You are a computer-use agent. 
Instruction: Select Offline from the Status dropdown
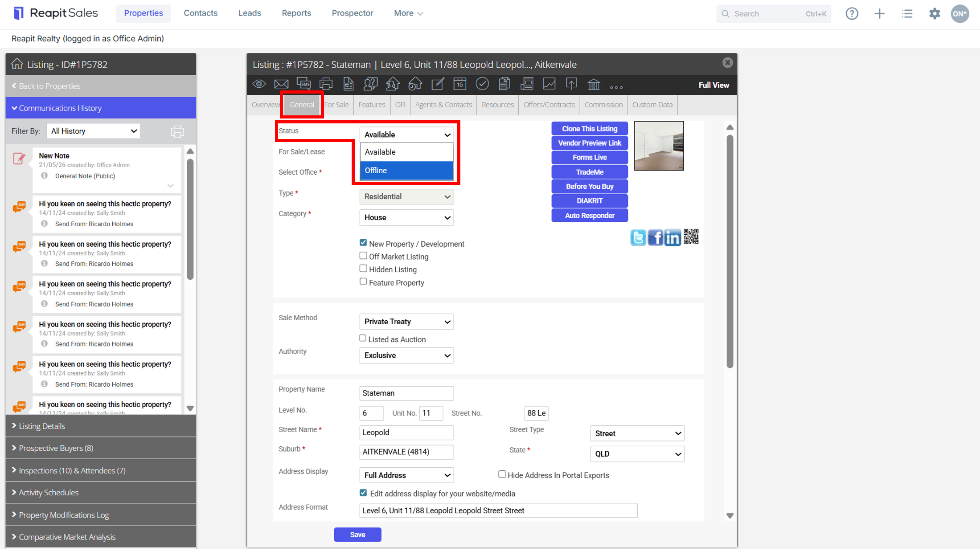pyautogui.click(x=406, y=171)
